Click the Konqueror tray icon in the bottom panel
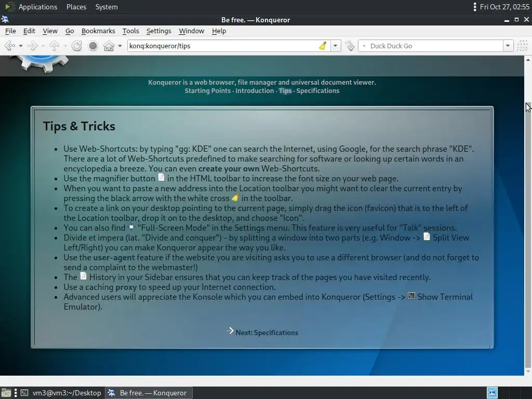This screenshot has height=399, width=532. click(x=493, y=393)
